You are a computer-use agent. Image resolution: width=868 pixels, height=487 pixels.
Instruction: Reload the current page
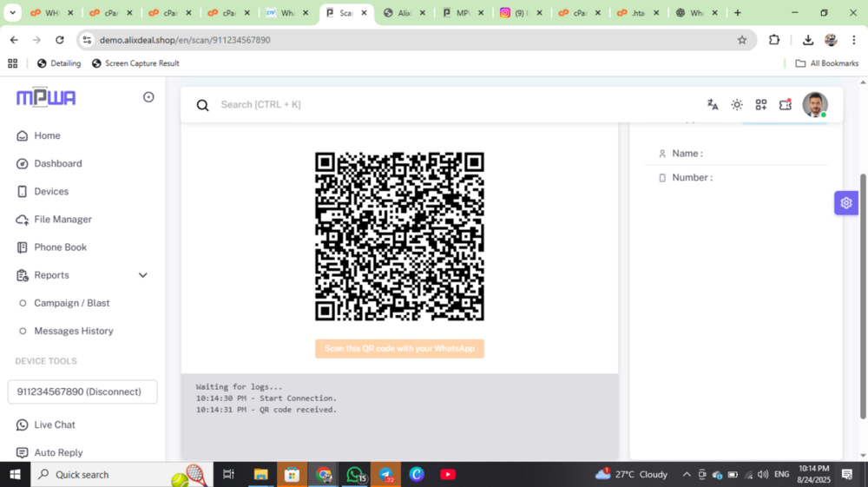click(60, 40)
